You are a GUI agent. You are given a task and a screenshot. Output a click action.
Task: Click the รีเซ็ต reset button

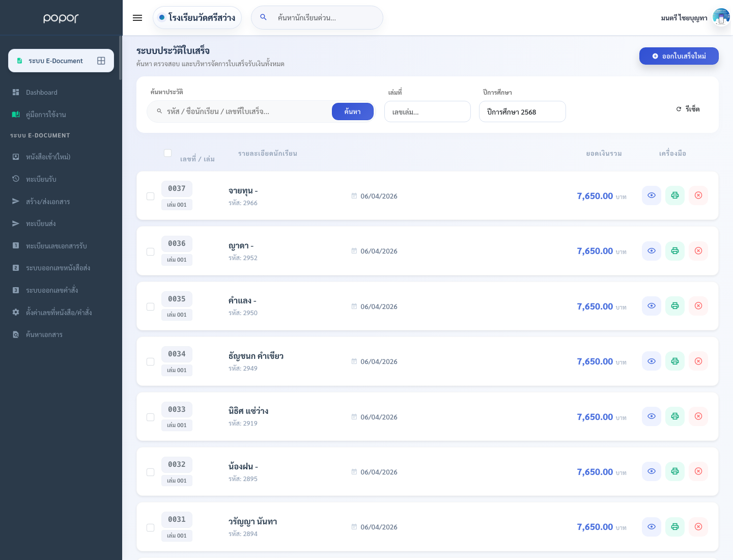pyautogui.click(x=688, y=109)
